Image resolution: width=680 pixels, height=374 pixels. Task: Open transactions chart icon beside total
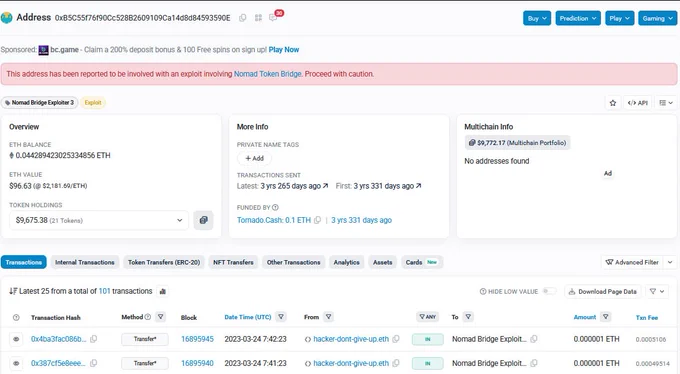click(x=163, y=291)
